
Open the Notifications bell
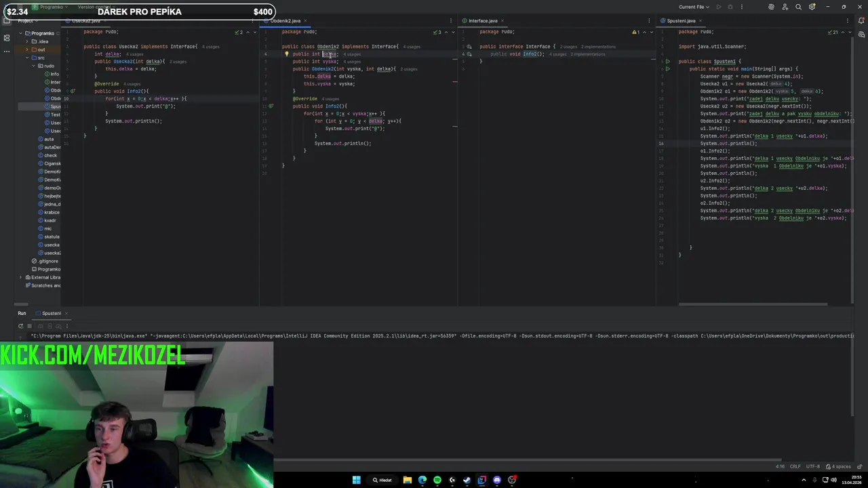[861, 21]
